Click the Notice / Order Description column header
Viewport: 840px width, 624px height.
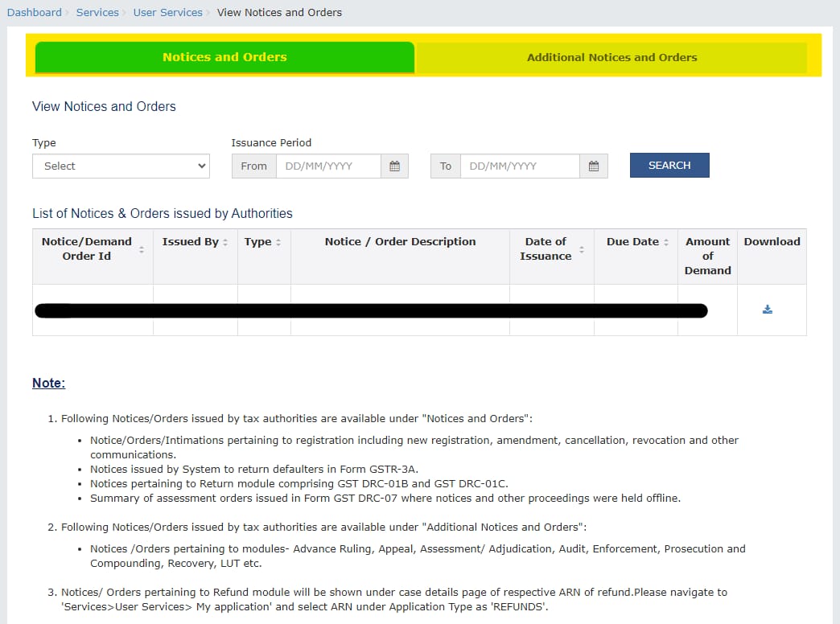(400, 241)
